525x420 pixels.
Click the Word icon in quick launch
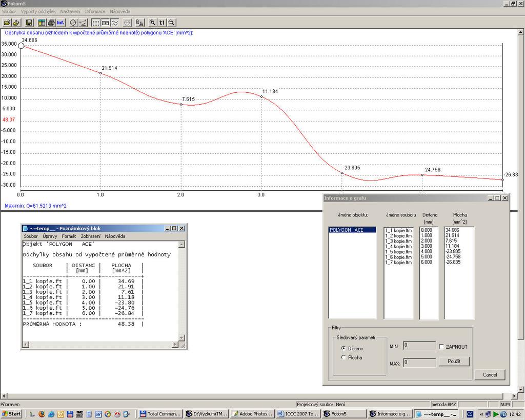coord(98,414)
